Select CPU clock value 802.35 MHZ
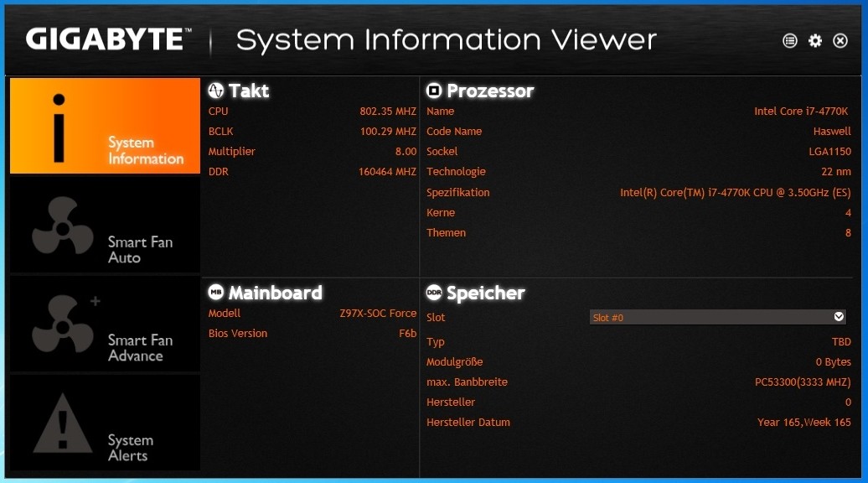The width and height of the screenshot is (868, 483). point(387,112)
